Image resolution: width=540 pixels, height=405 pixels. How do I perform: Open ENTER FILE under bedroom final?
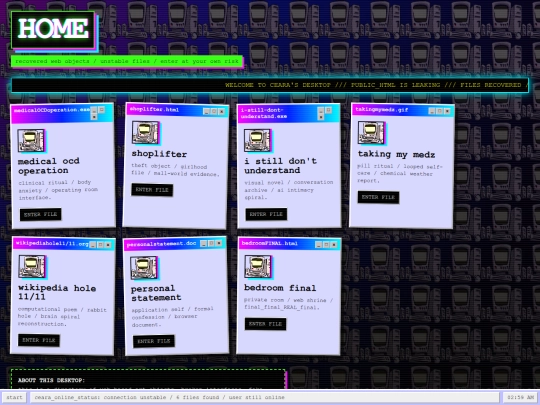(265, 324)
